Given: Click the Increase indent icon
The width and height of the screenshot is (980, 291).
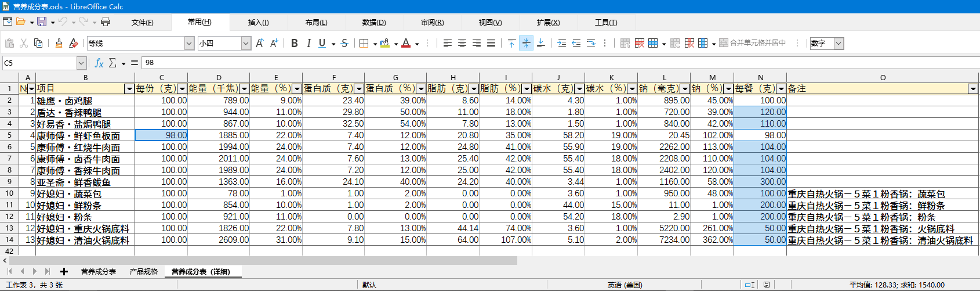Looking at the screenshot, I should (x=561, y=43).
